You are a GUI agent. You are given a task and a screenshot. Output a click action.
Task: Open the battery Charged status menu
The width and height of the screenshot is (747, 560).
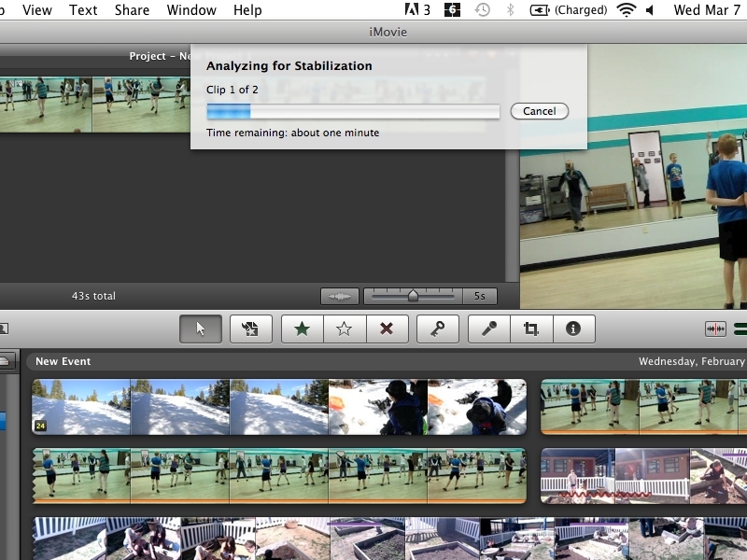(569, 10)
